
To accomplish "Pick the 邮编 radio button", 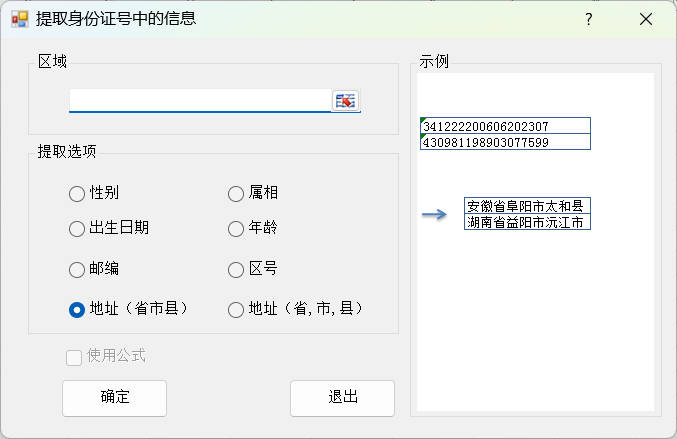I will click(x=77, y=269).
